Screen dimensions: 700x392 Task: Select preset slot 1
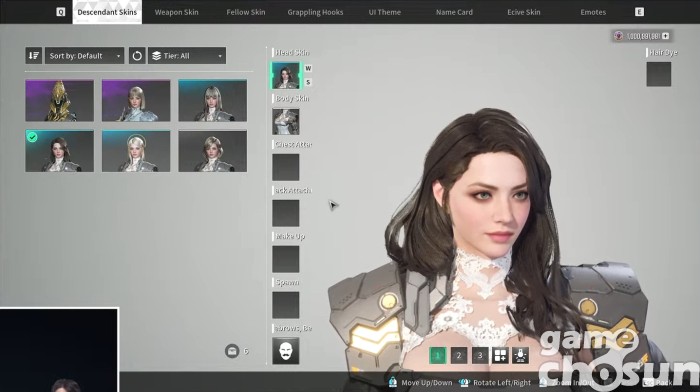click(438, 355)
